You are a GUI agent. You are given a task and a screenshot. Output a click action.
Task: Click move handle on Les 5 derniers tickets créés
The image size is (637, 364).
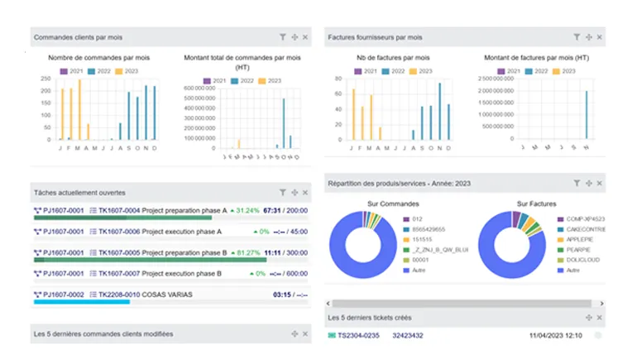click(588, 317)
